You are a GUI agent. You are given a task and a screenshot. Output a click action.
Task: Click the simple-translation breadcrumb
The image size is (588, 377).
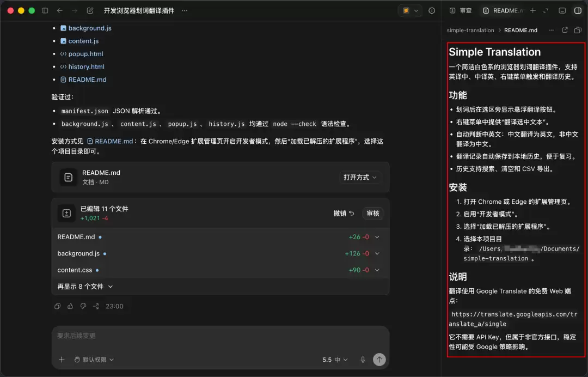[x=470, y=30]
